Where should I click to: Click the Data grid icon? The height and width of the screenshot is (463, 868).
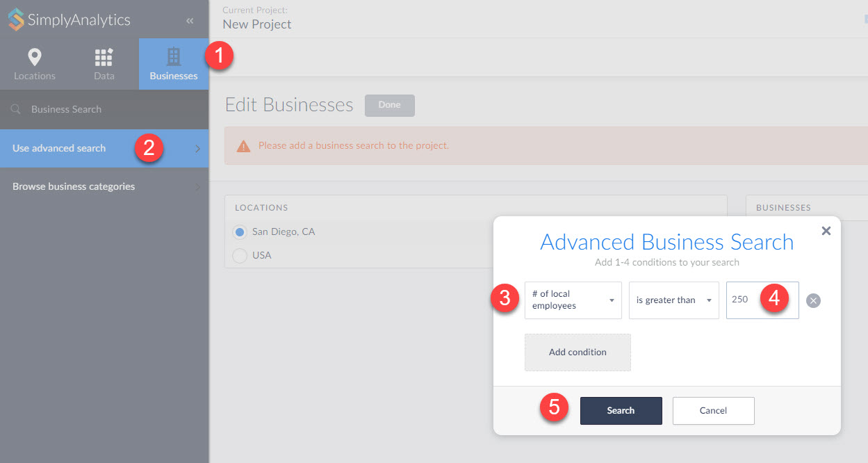[x=104, y=57]
